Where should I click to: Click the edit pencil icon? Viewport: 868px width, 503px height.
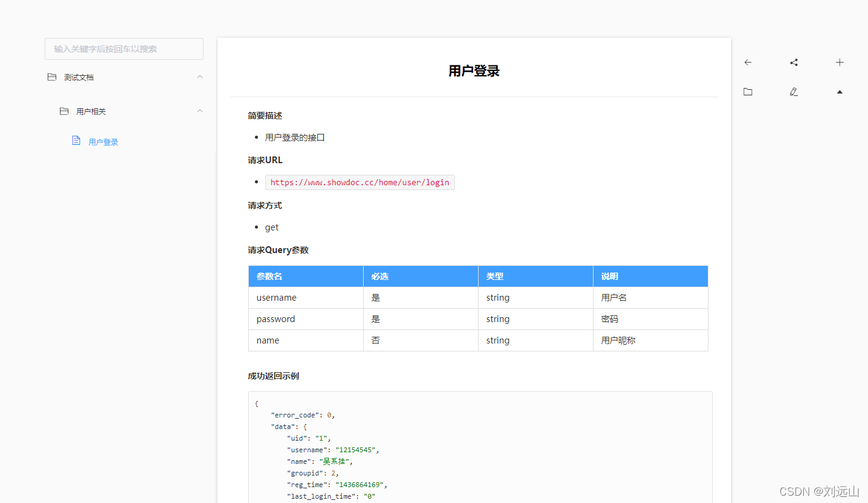point(794,92)
